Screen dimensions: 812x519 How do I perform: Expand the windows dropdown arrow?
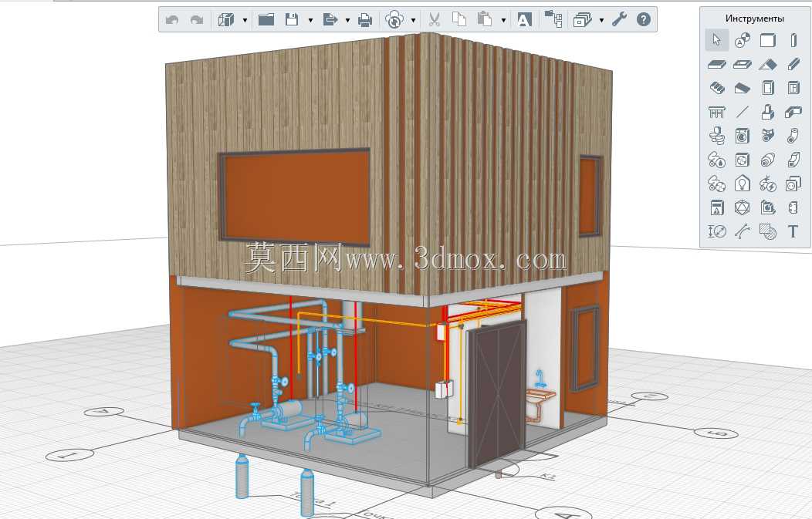(601, 21)
